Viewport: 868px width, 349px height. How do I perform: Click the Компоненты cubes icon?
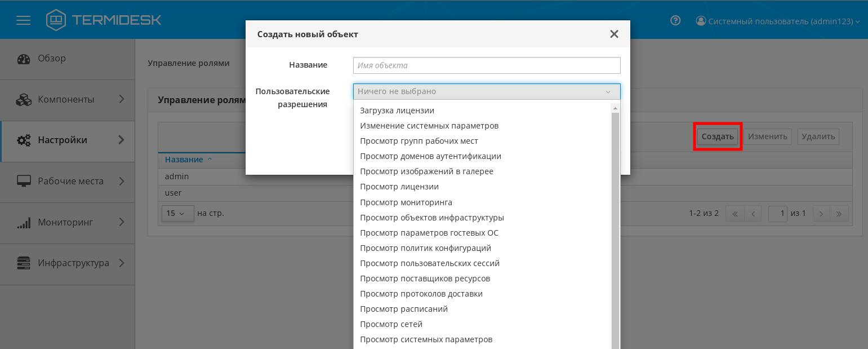24,100
